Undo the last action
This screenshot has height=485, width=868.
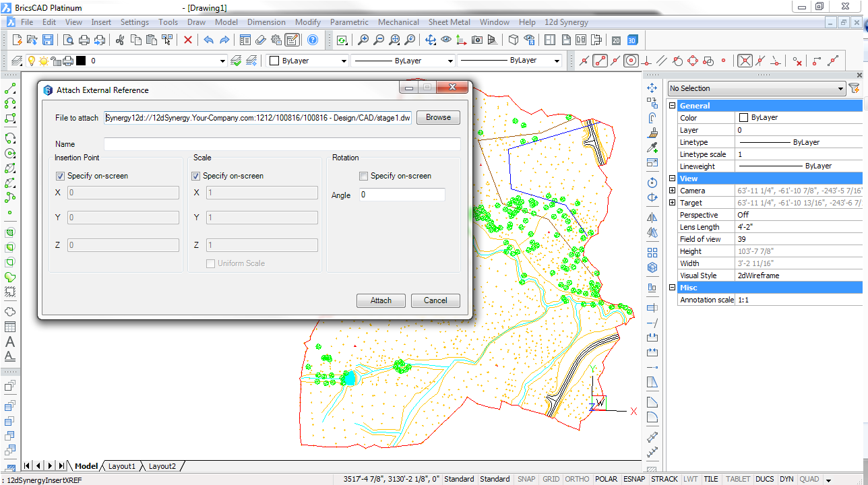click(x=209, y=40)
